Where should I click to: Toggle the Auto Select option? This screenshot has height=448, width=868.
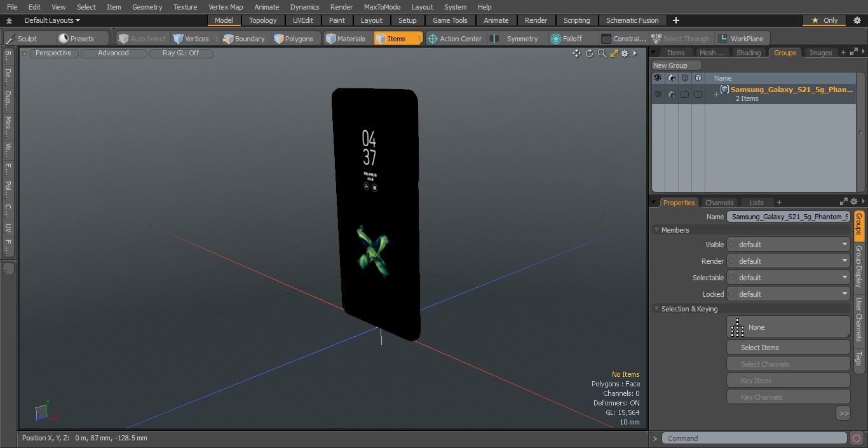point(142,39)
